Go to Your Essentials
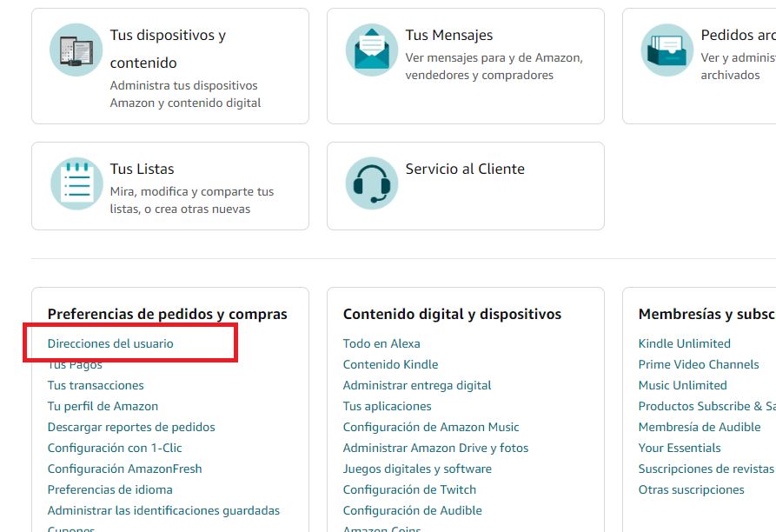 tap(680, 448)
